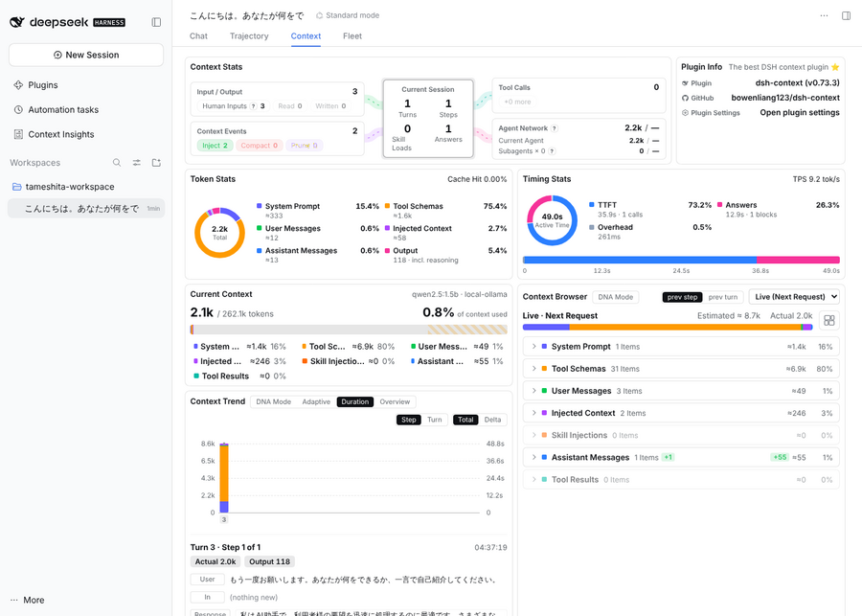This screenshot has height=616, width=862.
Task: Click the Plugins puzzle icon
Action: point(18,84)
